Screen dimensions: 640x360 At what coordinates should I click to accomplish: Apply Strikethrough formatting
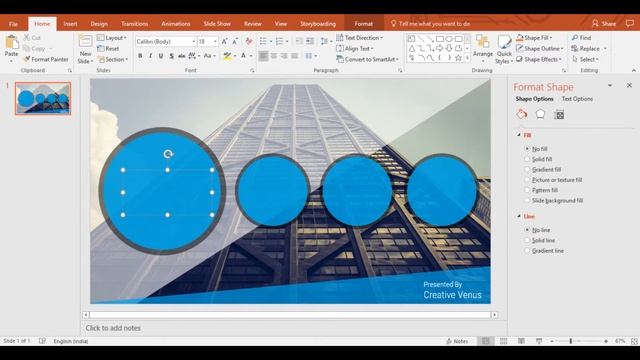point(182,56)
